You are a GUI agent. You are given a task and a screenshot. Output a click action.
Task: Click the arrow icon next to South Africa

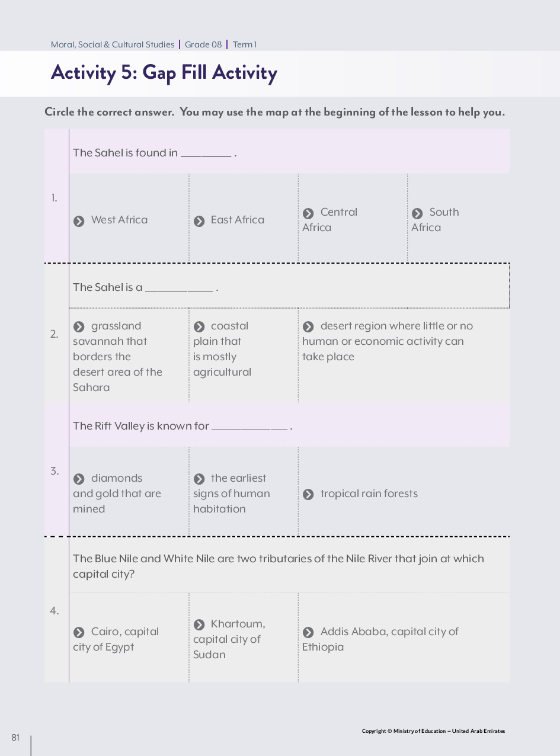coord(417,213)
